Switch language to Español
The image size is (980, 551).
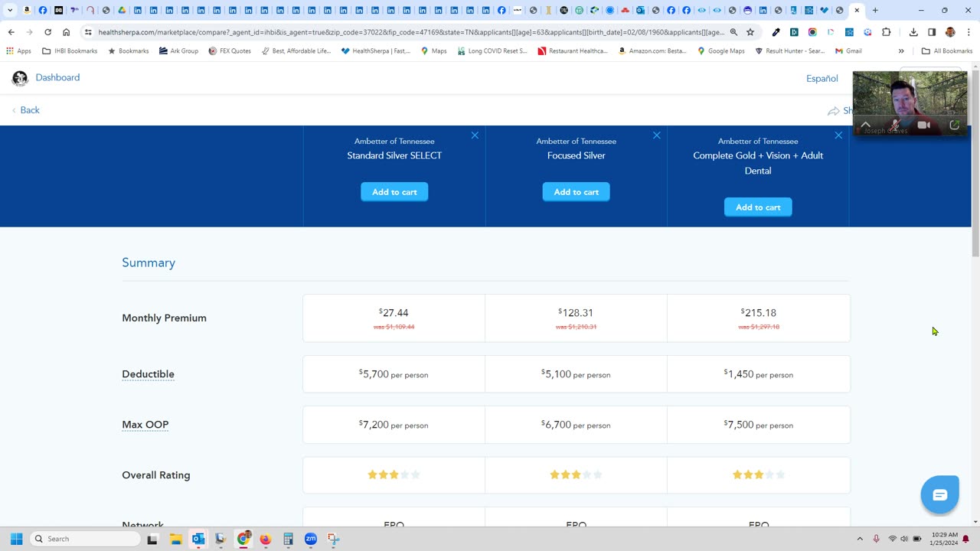(x=822, y=78)
